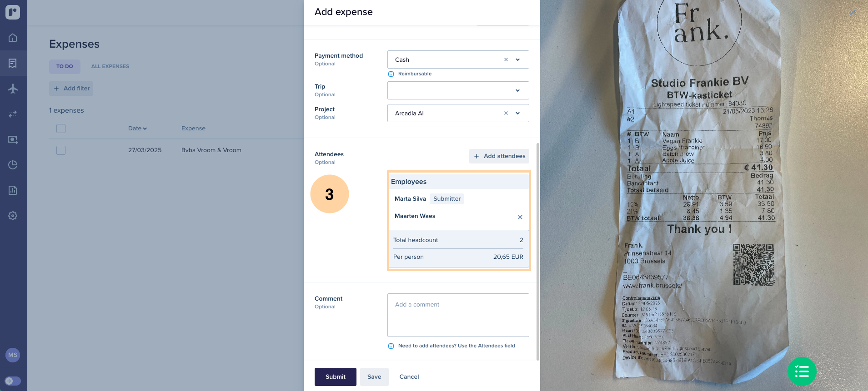Clear the Arcadia AI project selection
The image size is (868, 391).
[506, 113]
